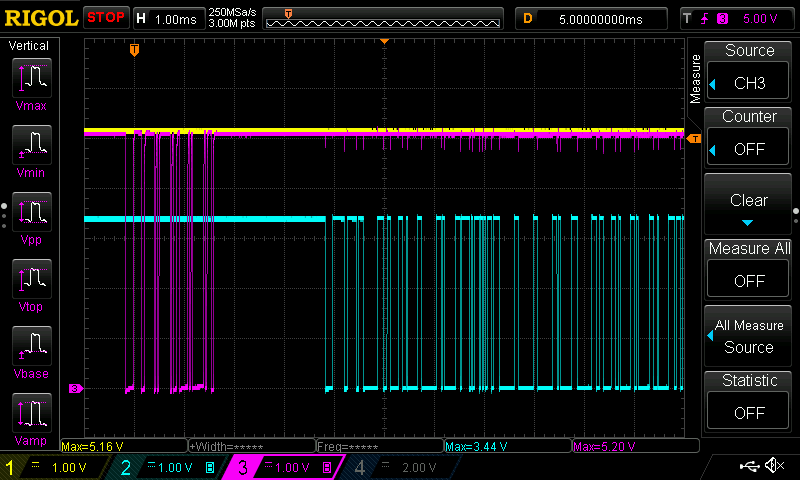Image resolution: width=800 pixels, height=480 pixels.
Task: Click the CH3 ground reference marker
Action: coord(76,389)
